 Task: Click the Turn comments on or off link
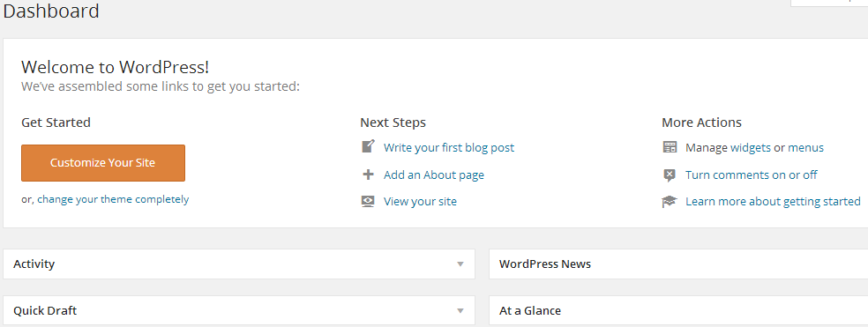click(x=752, y=175)
